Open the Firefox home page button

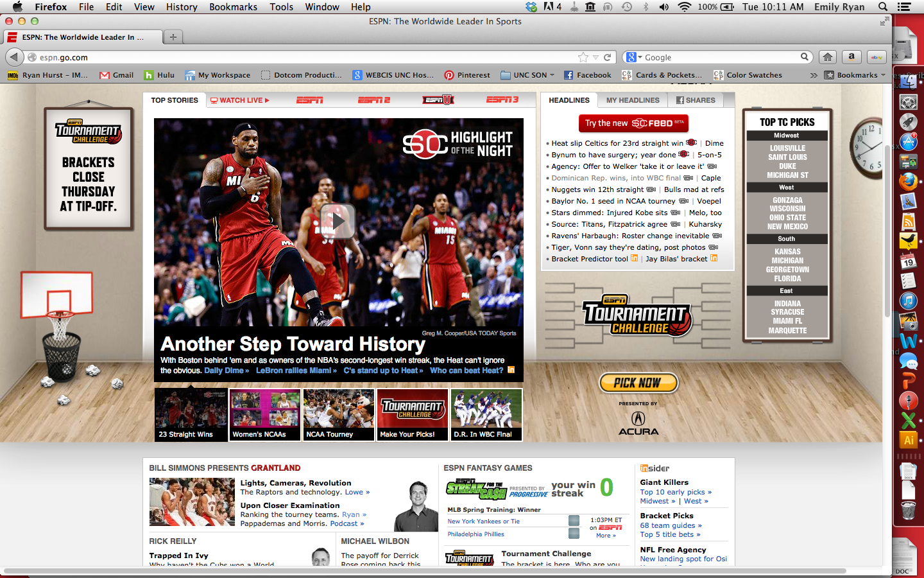click(x=828, y=57)
